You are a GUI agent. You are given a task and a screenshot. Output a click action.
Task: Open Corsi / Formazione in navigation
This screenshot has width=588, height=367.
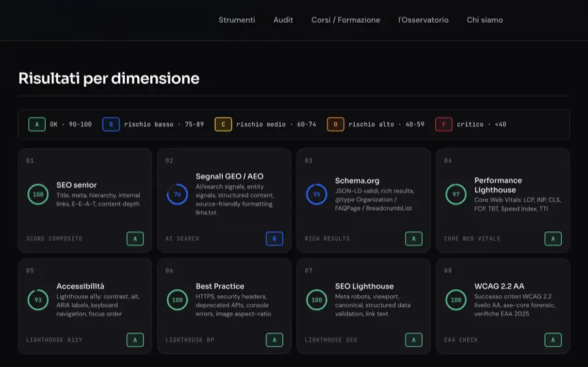pos(346,20)
